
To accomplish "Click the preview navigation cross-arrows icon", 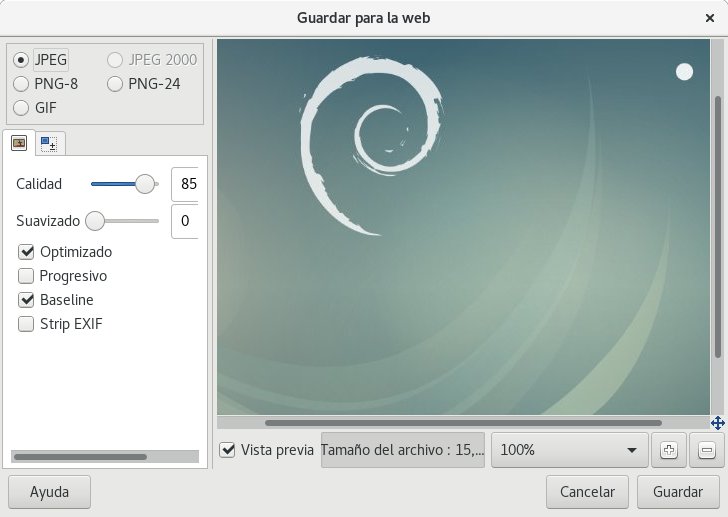I will pyautogui.click(x=717, y=423).
